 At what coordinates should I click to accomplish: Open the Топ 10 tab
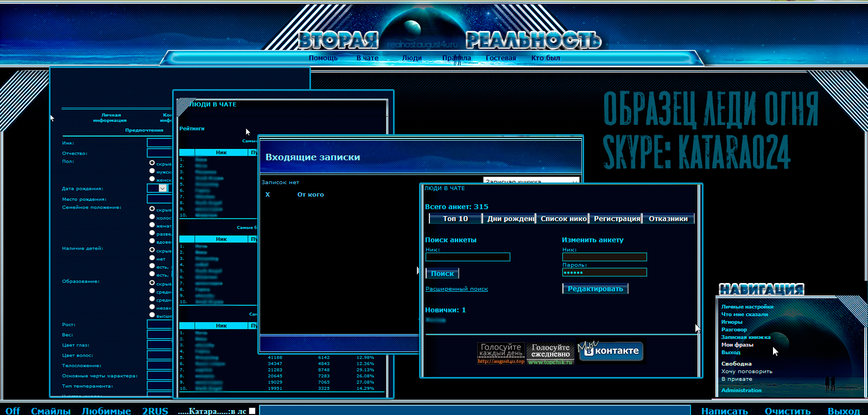click(455, 219)
